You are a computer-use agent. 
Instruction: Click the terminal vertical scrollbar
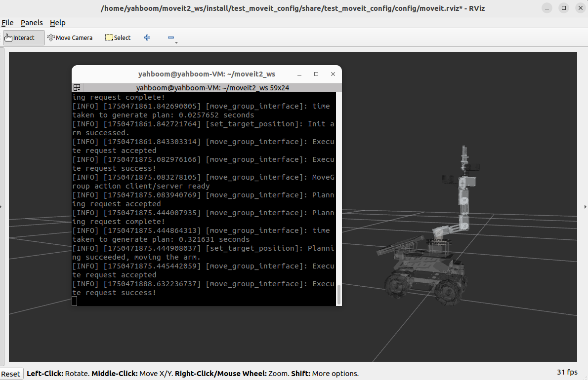(339, 294)
